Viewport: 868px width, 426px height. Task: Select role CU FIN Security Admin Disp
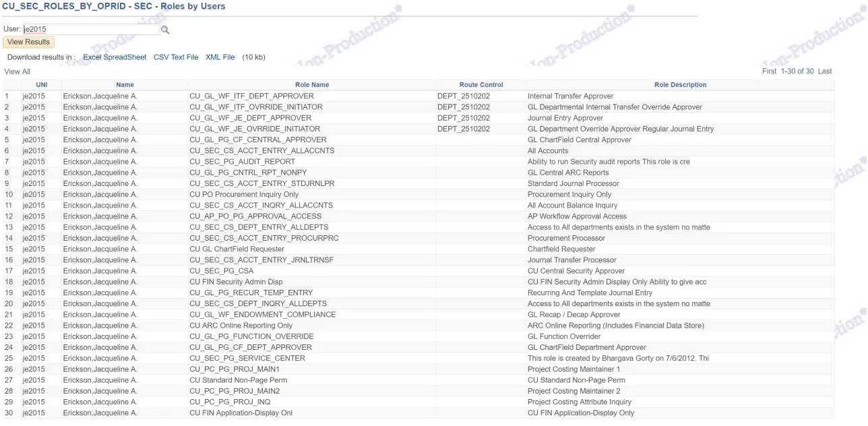pos(236,282)
